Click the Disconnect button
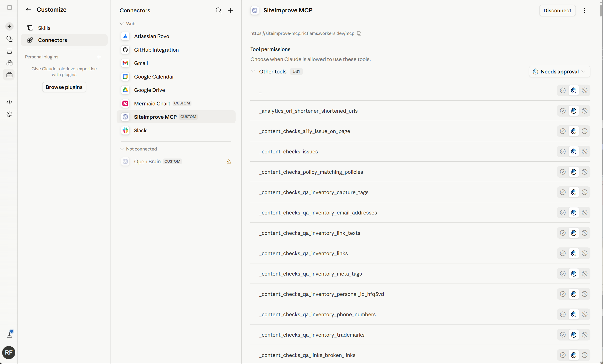This screenshot has width=603, height=364. (x=557, y=10)
